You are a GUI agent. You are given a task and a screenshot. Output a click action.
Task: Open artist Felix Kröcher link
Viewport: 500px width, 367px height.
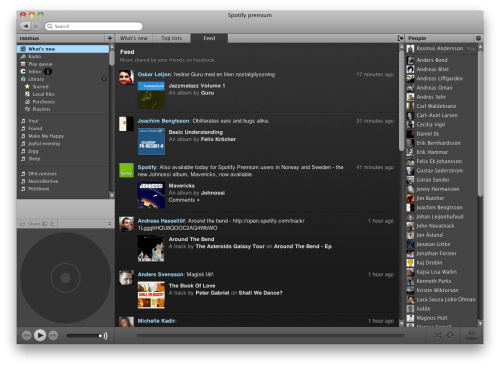tap(218, 139)
